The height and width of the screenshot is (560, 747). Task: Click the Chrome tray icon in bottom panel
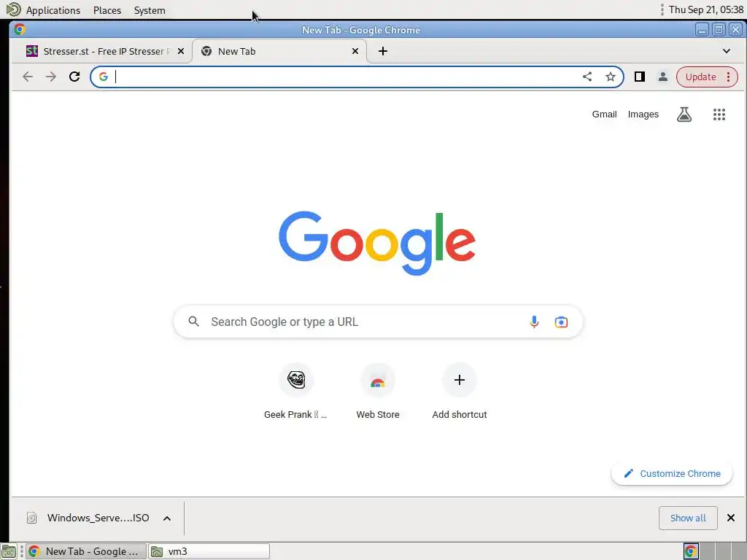tap(691, 551)
